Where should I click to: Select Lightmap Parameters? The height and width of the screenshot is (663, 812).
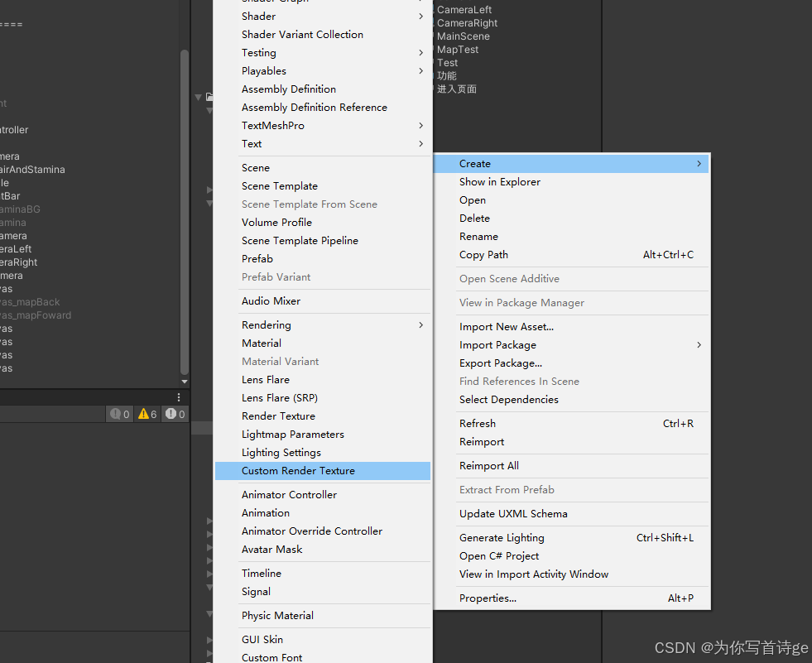coord(323,435)
